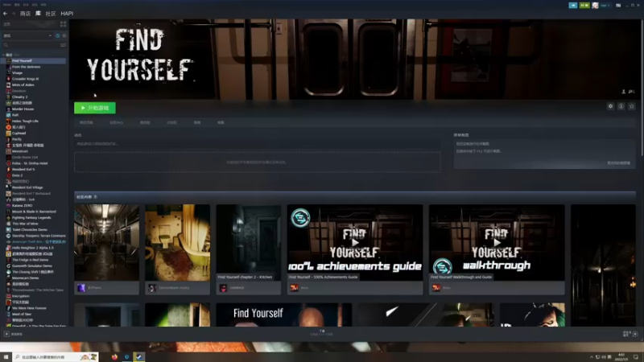Viewport: 644px width, 362px height.
Task: Open the green notifications button in title bar
Action: point(584,6)
